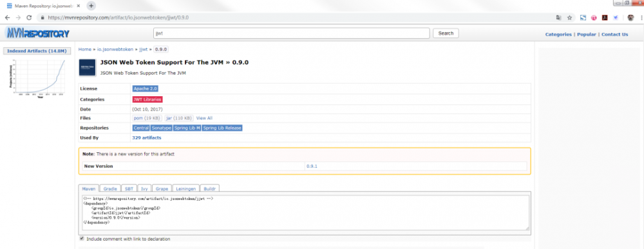
Task: Click the MVNRepository logo
Action: pos(37,34)
